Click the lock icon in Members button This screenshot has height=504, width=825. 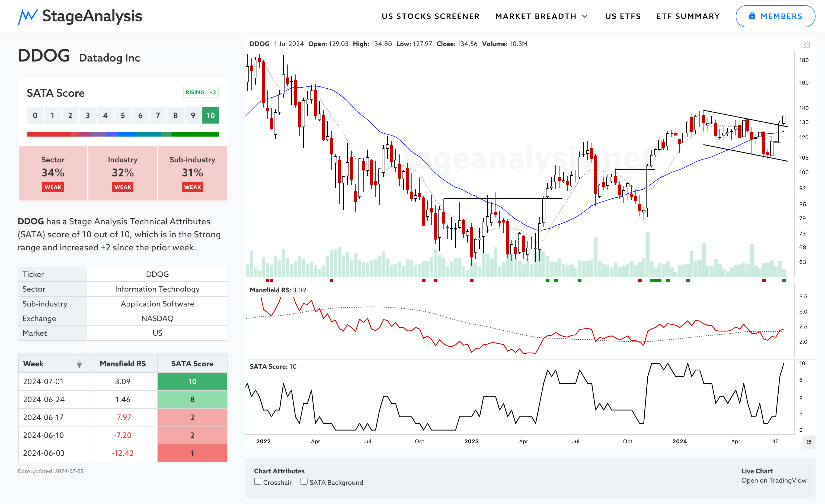752,16
